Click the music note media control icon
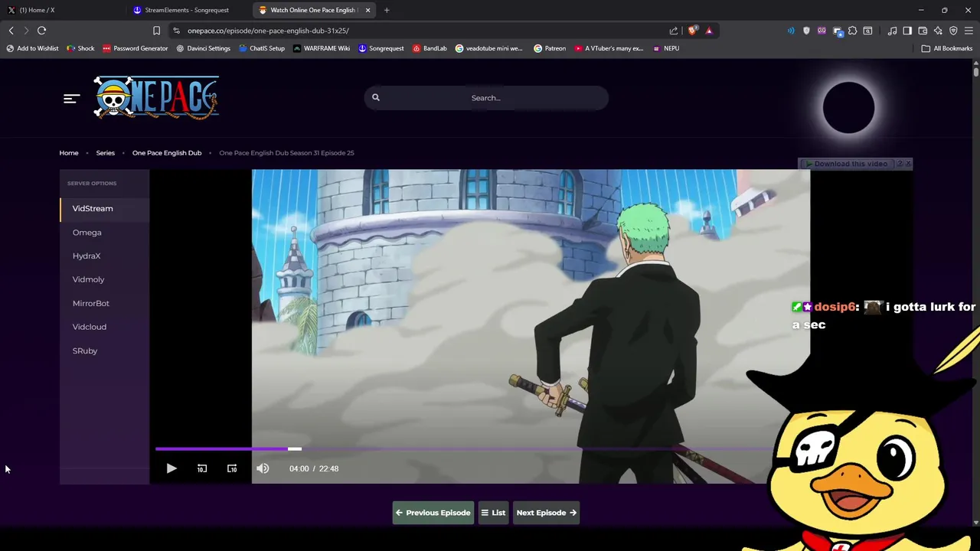The image size is (980, 551). tap(892, 31)
